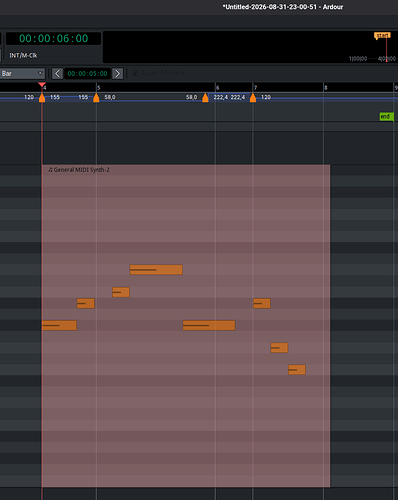Click the nudge forward arrow button
Viewport: 398px width, 500px height.
[x=117, y=73]
